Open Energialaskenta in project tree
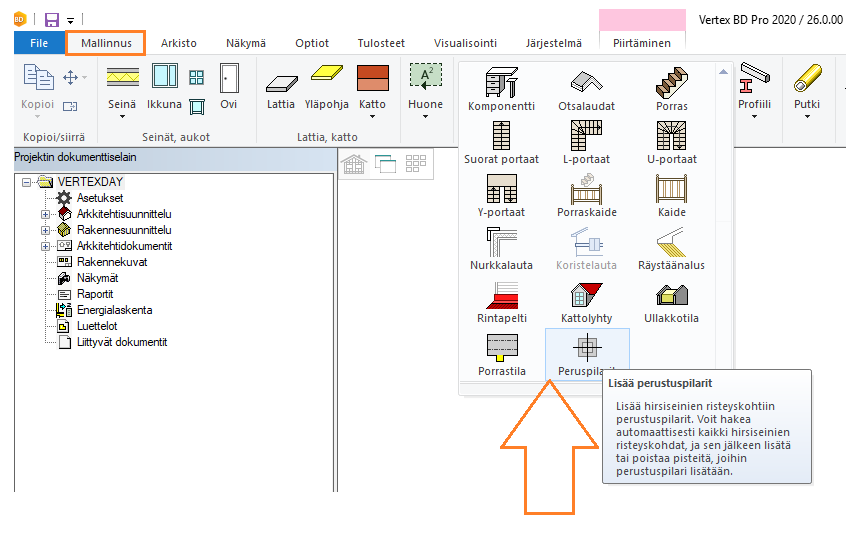 point(114,310)
